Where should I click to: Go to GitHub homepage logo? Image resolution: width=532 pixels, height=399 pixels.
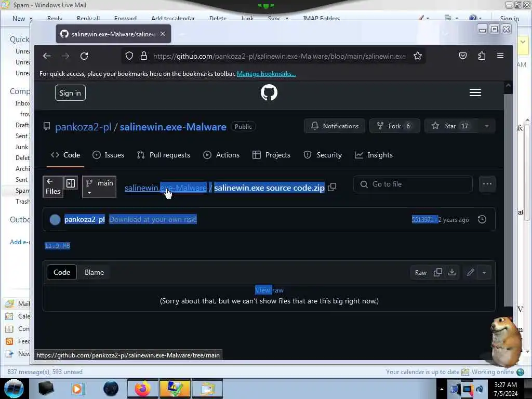point(269,92)
